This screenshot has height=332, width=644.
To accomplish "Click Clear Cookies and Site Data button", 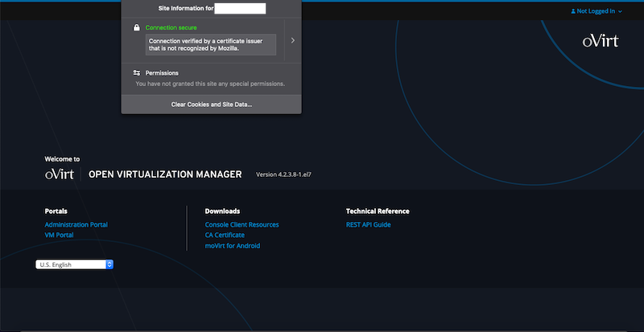I will [212, 105].
